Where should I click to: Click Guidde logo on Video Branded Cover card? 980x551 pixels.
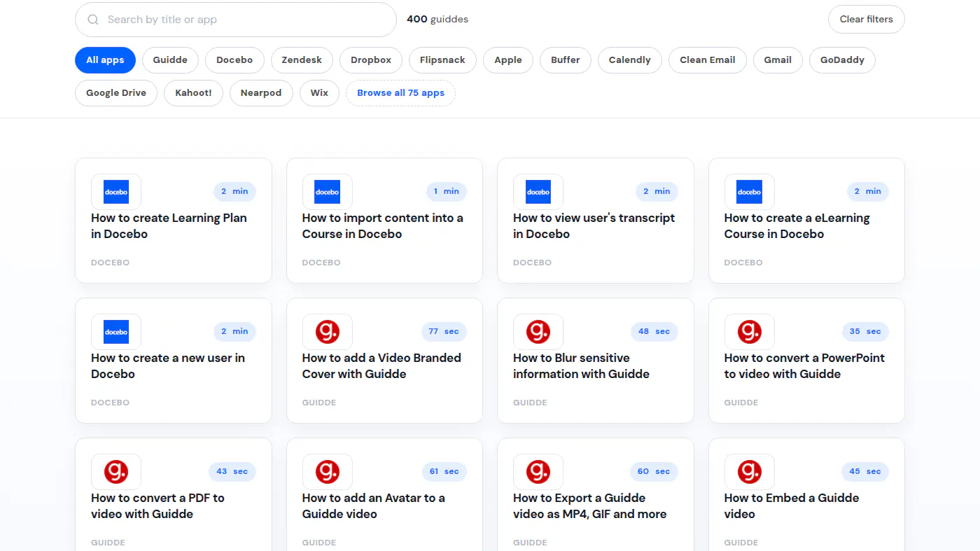click(x=328, y=332)
